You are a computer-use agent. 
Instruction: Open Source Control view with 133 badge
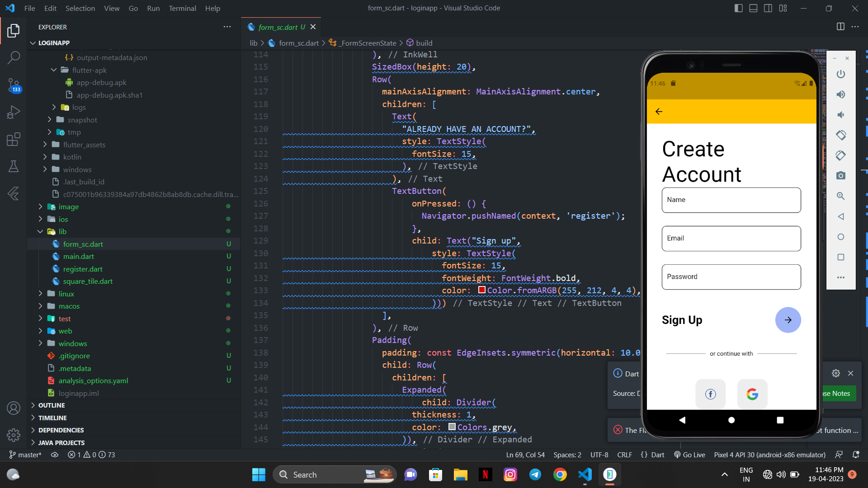coord(14,84)
